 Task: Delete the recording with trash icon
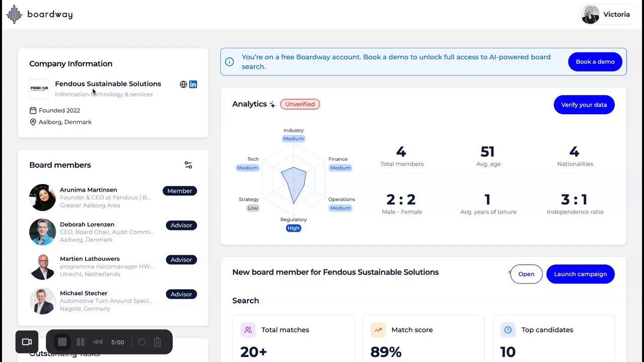click(157, 342)
